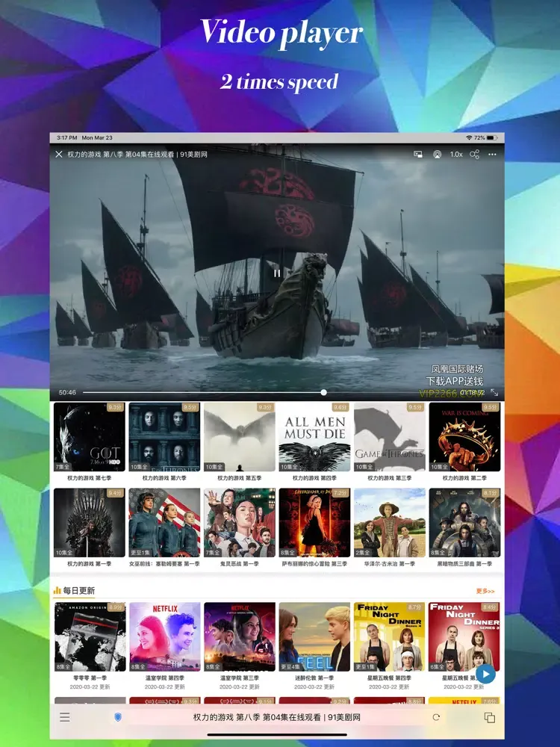Open 权力的游戏 第六季 poster
Image resolution: width=560 pixels, height=747 pixels.
pos(164,437)
